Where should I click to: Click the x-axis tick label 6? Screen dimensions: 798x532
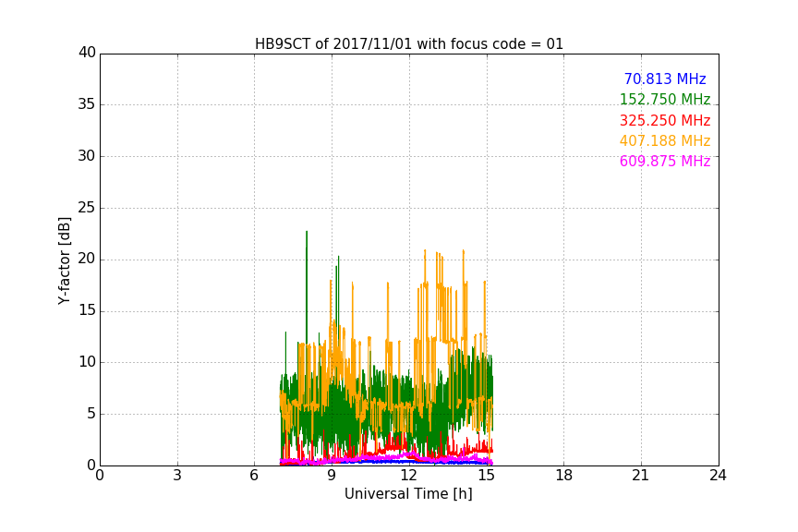pyautogui.click(x=254, y=476)
